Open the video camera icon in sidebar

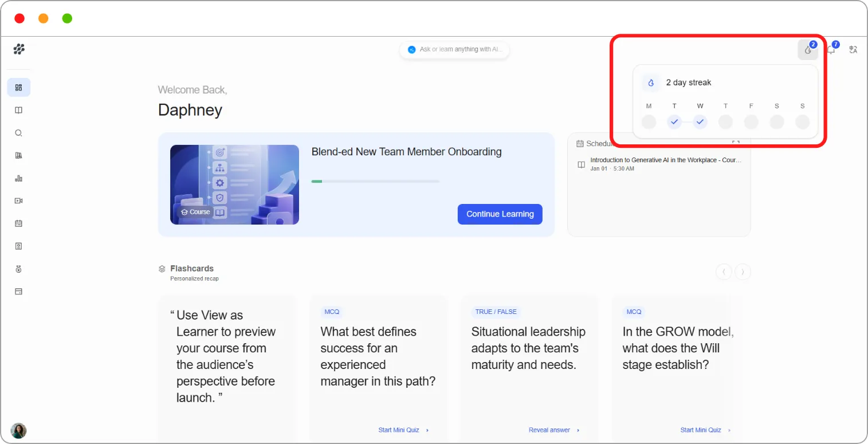(x=18, y=201)
